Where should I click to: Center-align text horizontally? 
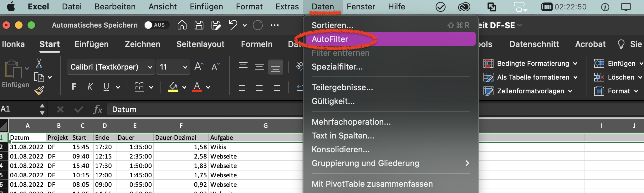point(259,87)
